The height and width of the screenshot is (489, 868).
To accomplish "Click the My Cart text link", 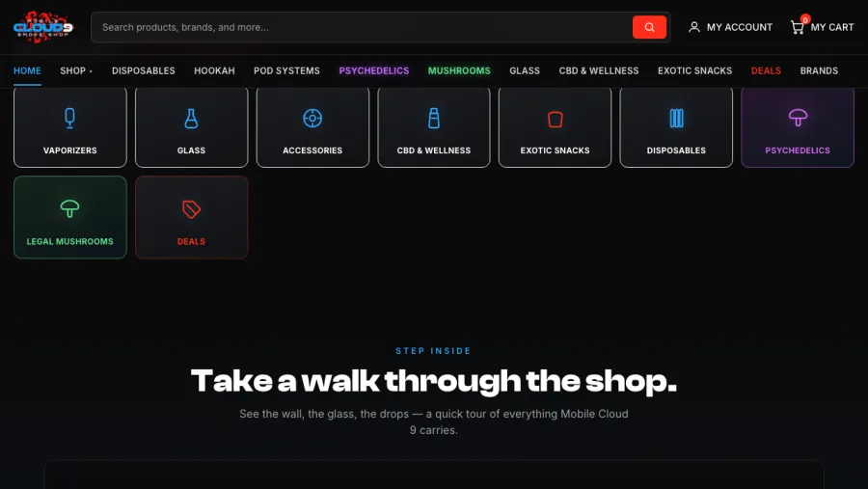I will pos(832,27).
